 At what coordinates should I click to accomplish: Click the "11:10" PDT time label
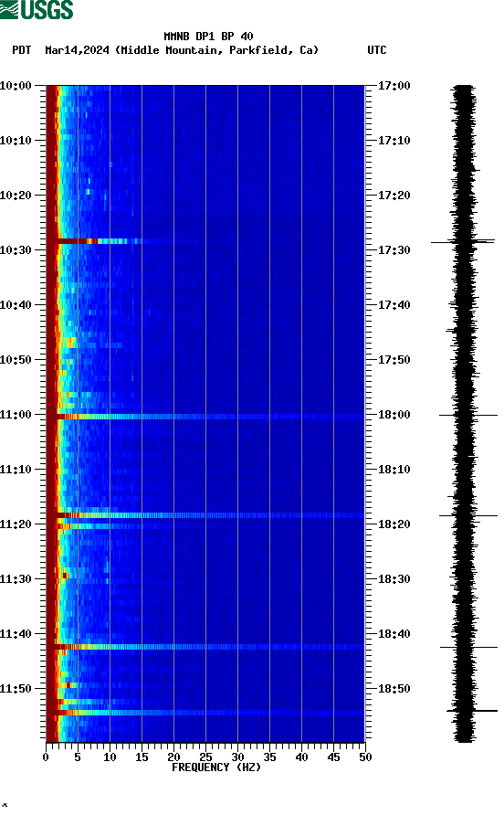16,470
